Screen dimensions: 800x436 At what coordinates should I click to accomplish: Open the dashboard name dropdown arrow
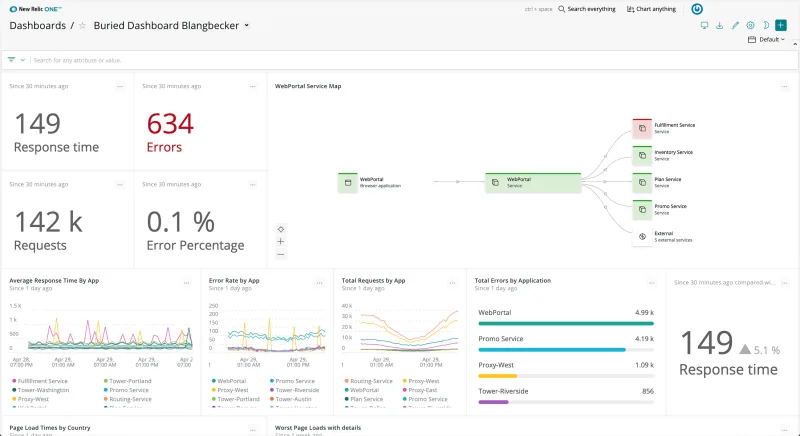click(x=247, y=25)
